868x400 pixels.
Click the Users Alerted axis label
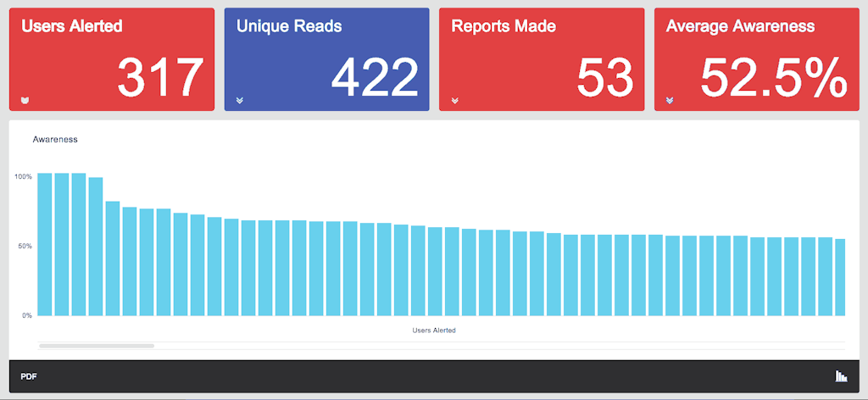tap(434, 331)
